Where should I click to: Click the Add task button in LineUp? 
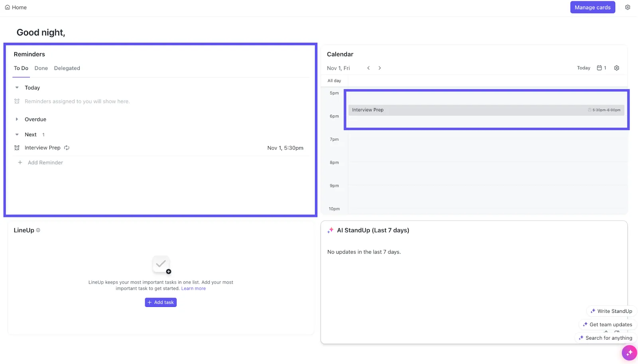point(161,303)
